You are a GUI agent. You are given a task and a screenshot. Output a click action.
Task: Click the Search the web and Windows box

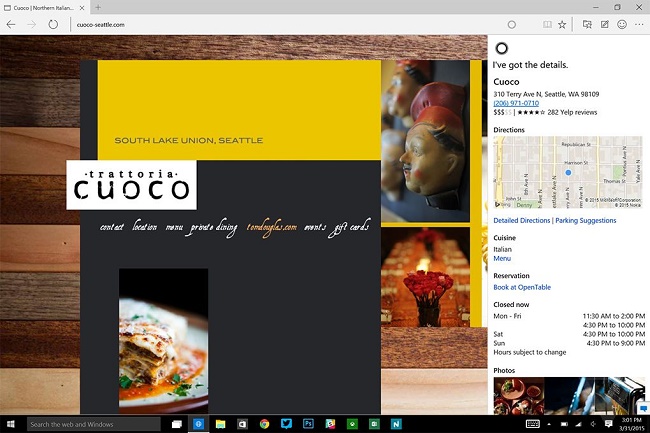[94, 424]
